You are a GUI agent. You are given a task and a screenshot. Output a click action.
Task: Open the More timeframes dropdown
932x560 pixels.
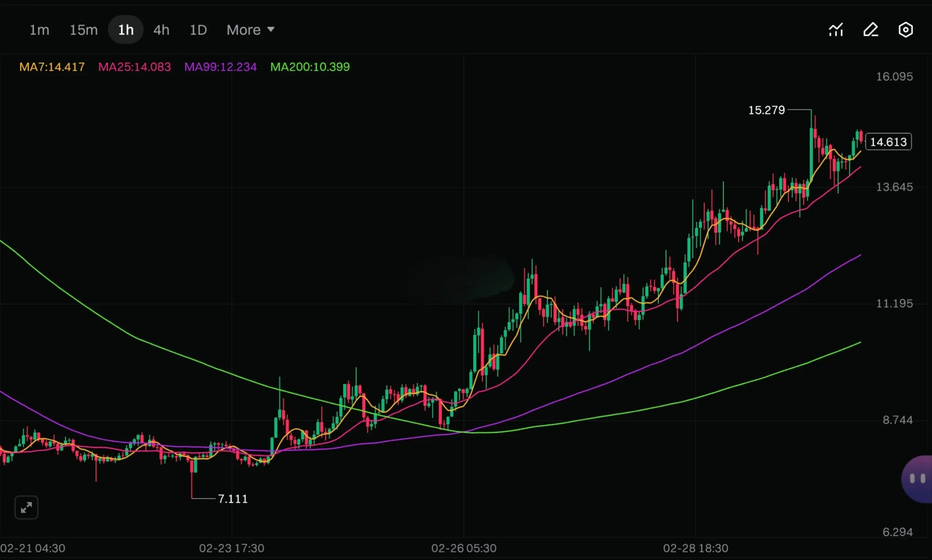244,30
